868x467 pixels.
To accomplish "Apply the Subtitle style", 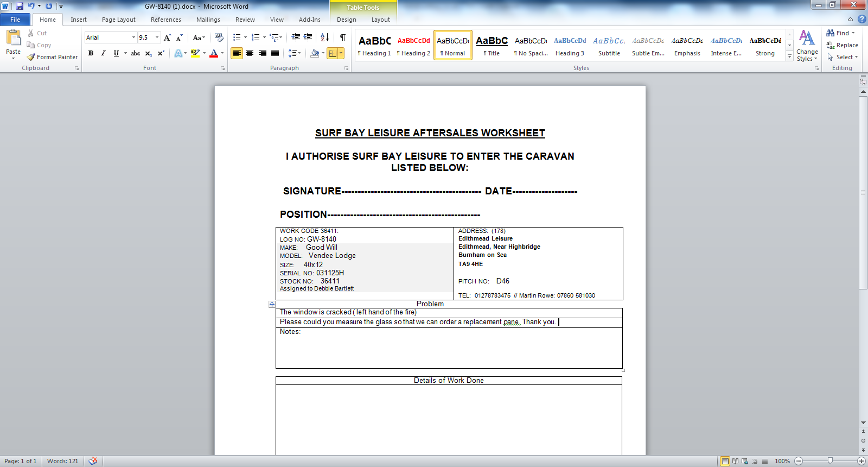I will pyautogui.click(x=609, y=46).
